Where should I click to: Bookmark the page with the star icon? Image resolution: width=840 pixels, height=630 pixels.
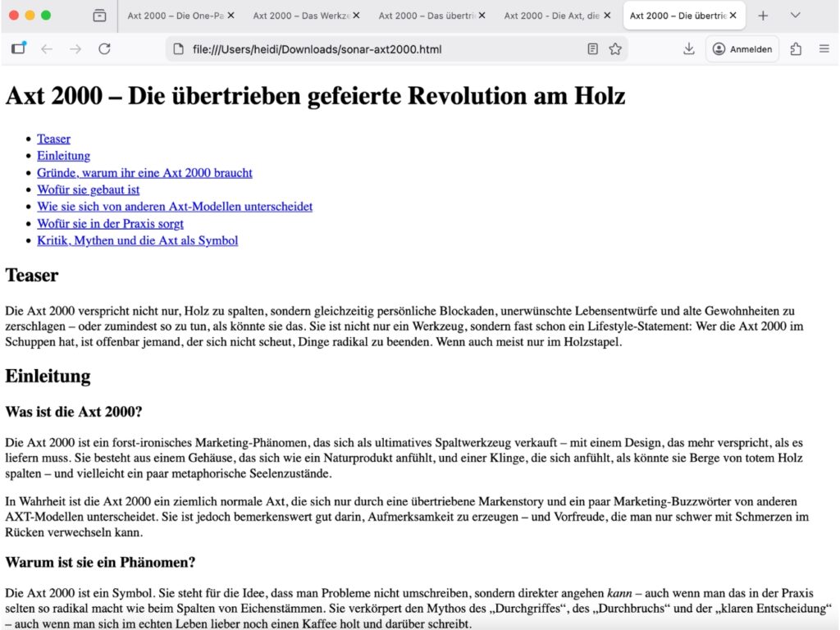pos(614,48)
